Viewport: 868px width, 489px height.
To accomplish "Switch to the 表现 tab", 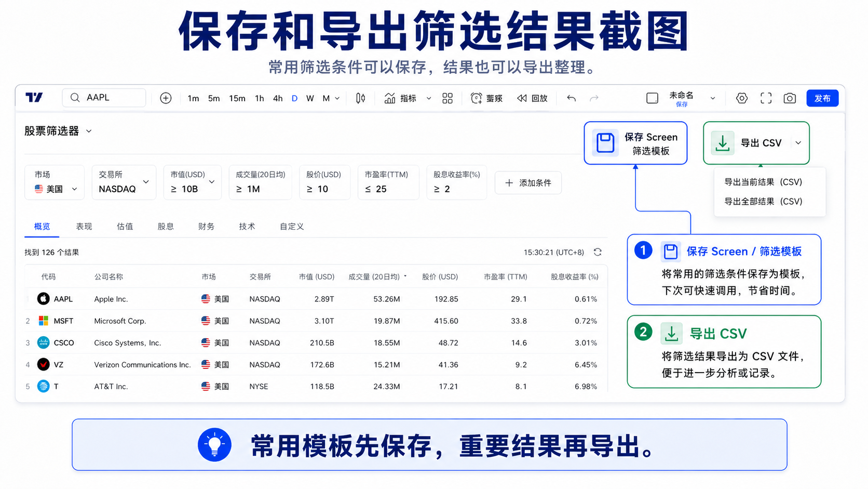I will (x=84, y=227).
